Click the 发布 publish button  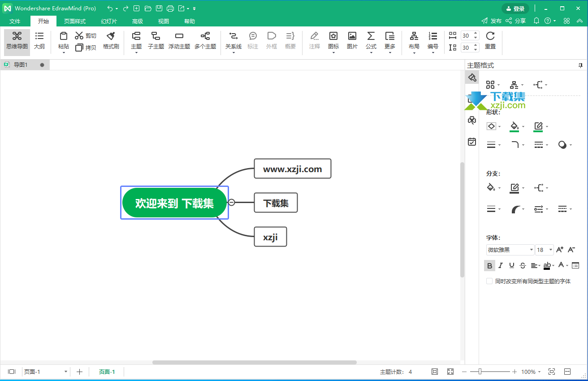[491, 21]
